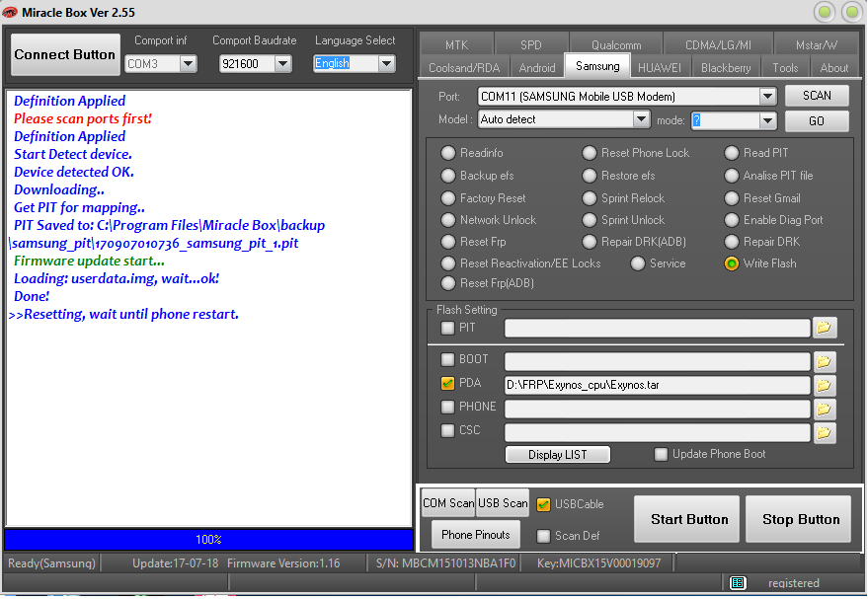Screen dimensions: 868x599
Task: Select Reset Gmail radio button
Action: point(732,198)
